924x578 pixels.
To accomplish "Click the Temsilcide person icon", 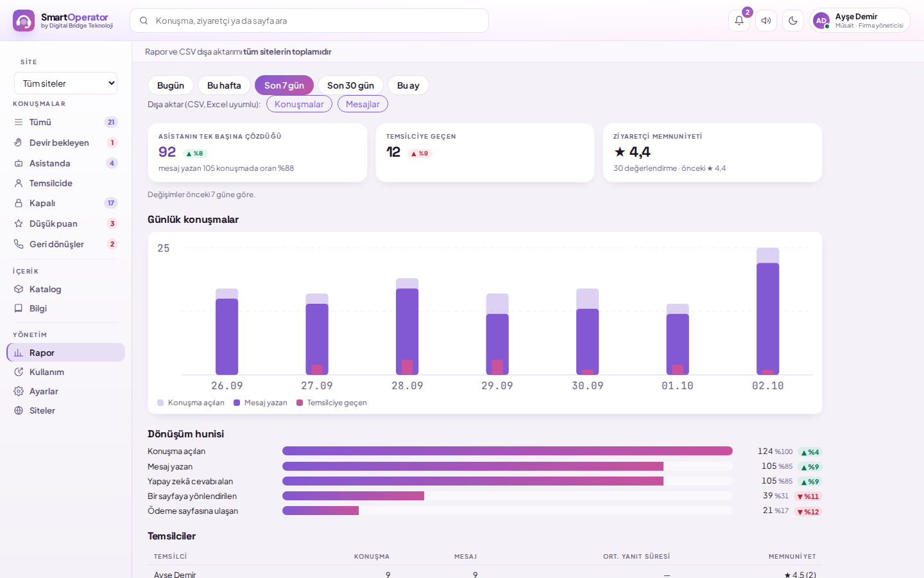I will pos(19,183).
